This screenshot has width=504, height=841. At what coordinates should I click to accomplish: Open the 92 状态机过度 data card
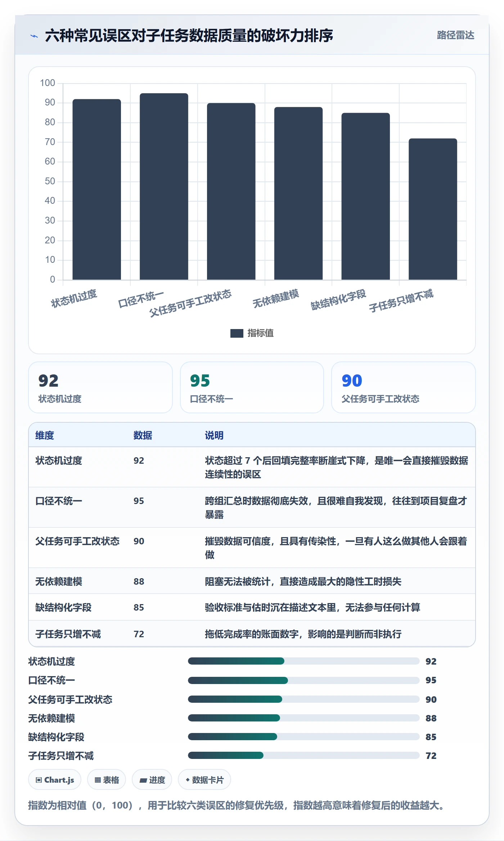[x=100, y=387]
